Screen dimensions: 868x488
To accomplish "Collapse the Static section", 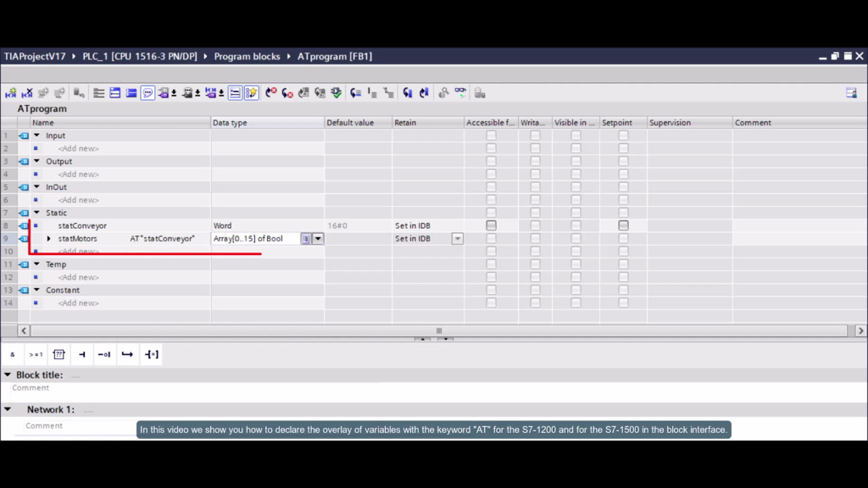I will (x=37, y=213).
